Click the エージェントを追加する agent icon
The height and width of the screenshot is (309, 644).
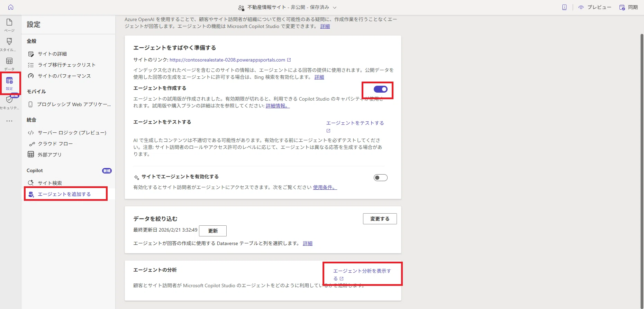click(x=31, y=195)
